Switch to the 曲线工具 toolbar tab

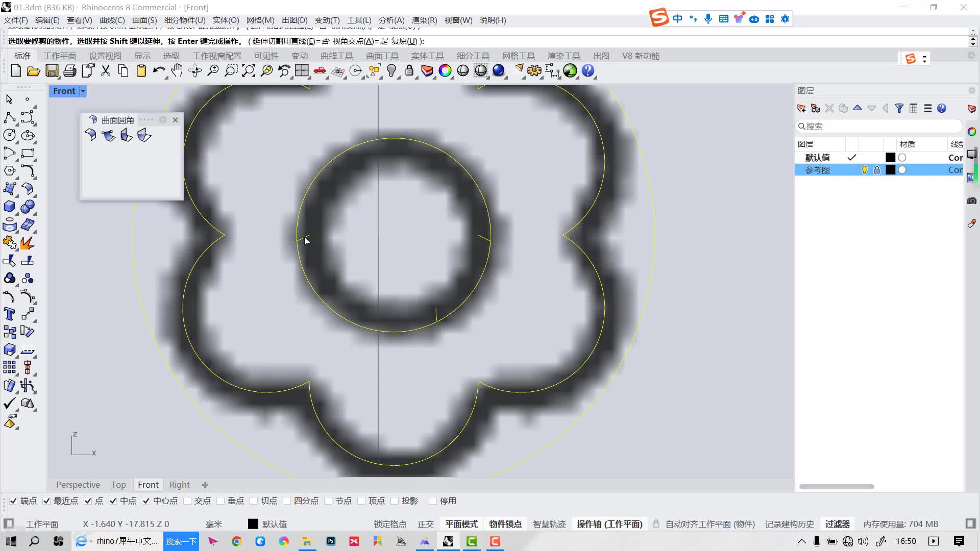[337, 56]
